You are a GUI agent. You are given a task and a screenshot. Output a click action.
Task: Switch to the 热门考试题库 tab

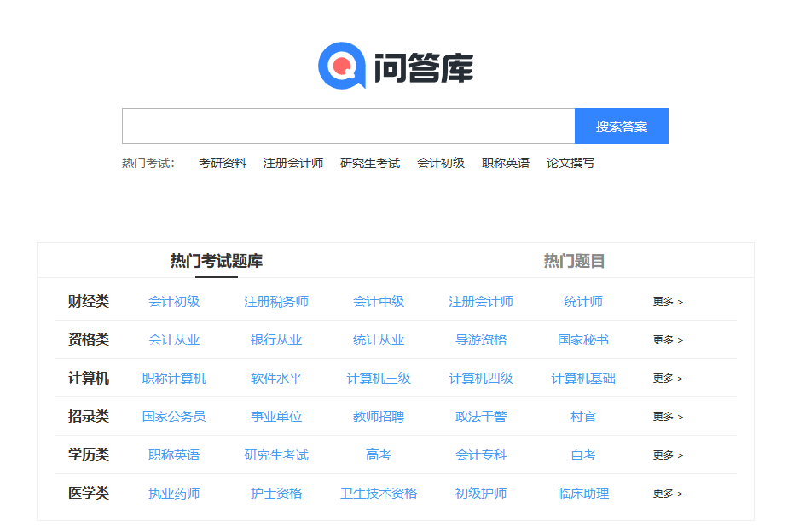[x=216, y=261]
